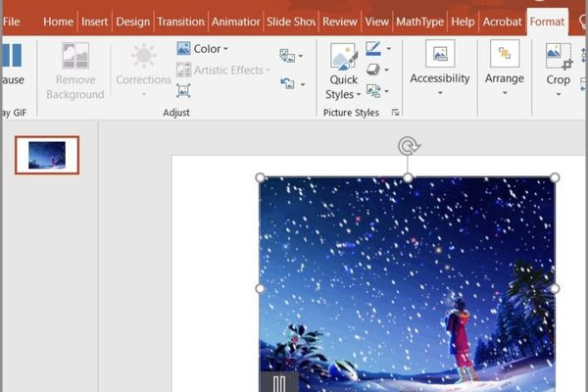Click the top-center resize handle
588x392 pixels.
click(x=408, y=177)
